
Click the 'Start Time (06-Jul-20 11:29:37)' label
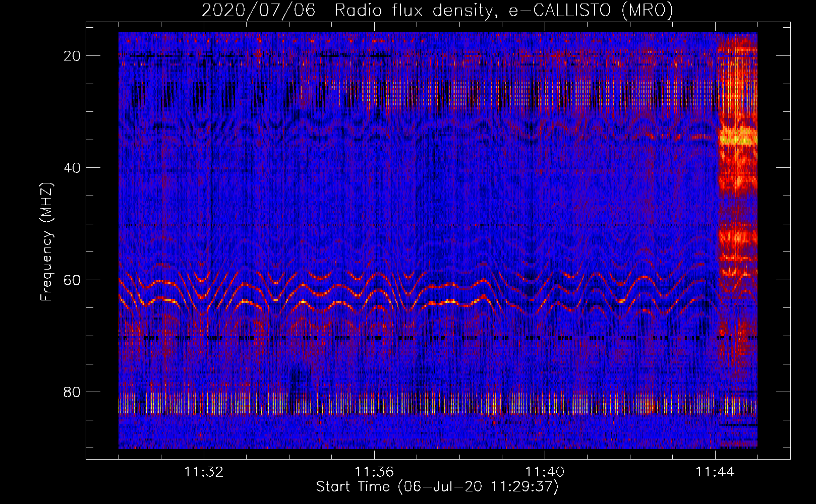click(x=437, y=487)
